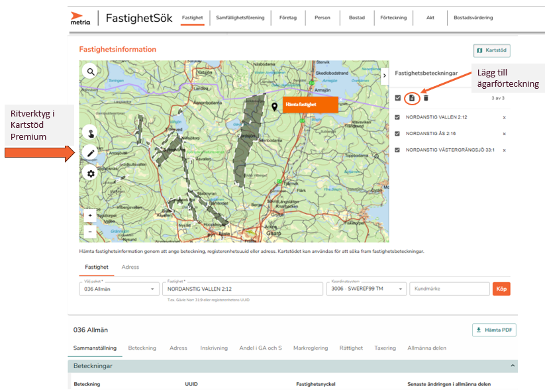Screen dimensions: 545x392
Task: Click the Kartstöd button
Action: (491, 50)
